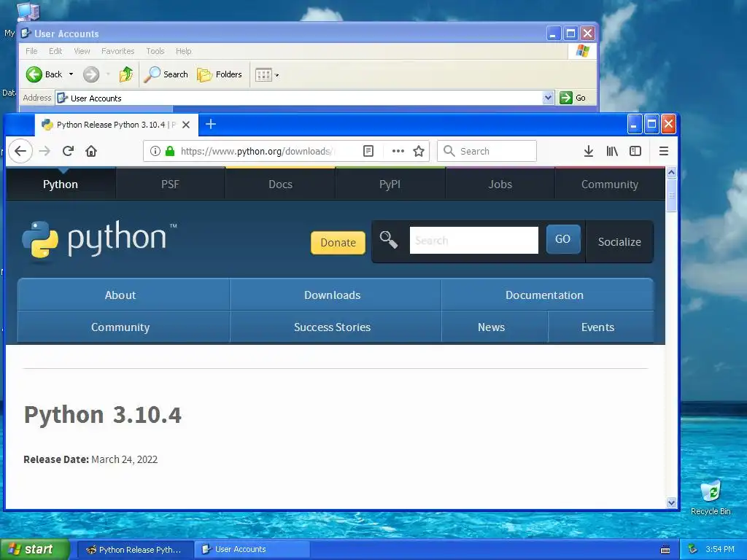Open the Firefox home page
Viewport: 747px width, 560px height.
91,151
